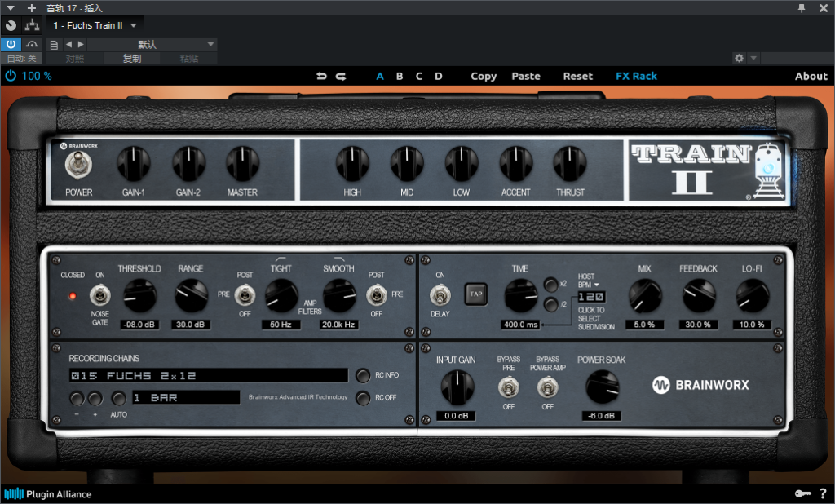The image size is (835, 504).
Task: Toggle the DELAY on switch
Action: tap(440, 294)
